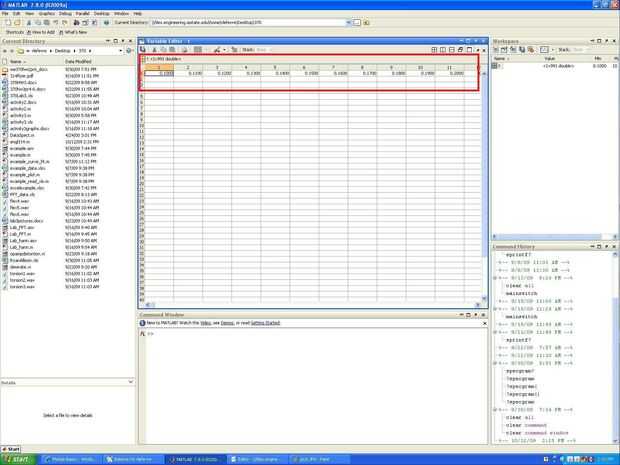Click the top/bottom split icon in Variable Editor
The image size is (620, 465).
[452, 49]
